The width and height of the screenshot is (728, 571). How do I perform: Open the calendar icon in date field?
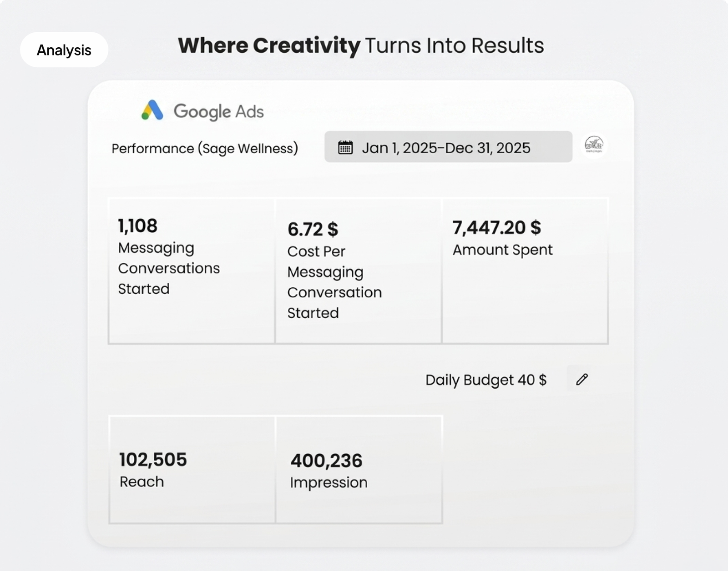[345, 147]
